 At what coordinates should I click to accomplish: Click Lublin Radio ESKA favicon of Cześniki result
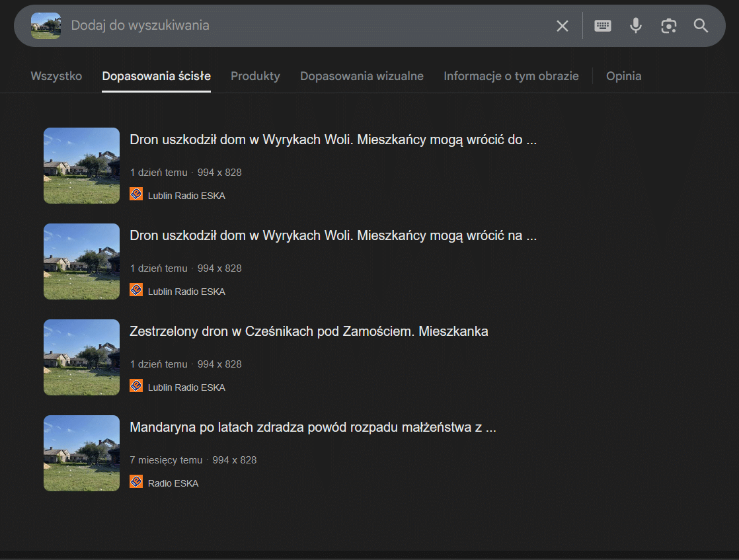click(x=136, y=386)
